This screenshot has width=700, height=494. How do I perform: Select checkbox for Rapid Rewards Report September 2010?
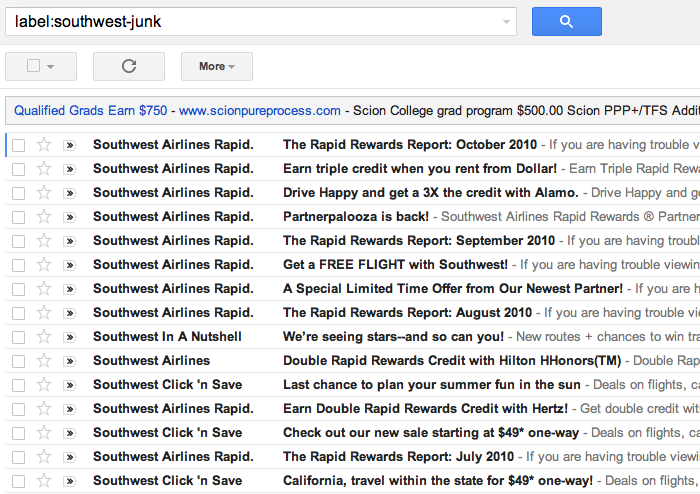click(18, 241)
